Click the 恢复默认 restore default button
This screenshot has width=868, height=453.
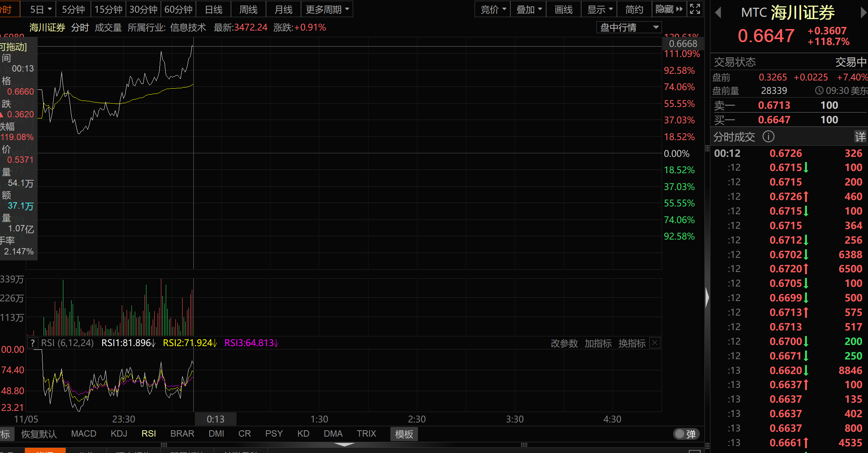pos(39,434)
